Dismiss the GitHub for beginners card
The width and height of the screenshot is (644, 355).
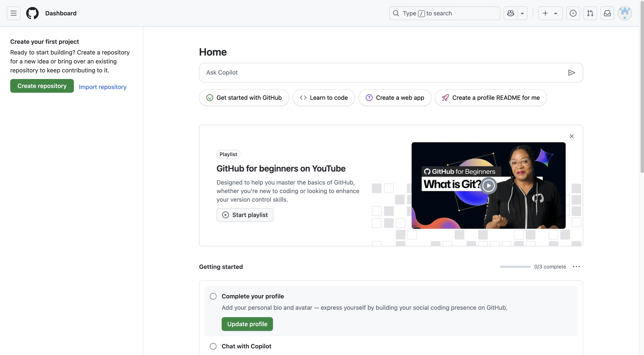pos(571,136)
